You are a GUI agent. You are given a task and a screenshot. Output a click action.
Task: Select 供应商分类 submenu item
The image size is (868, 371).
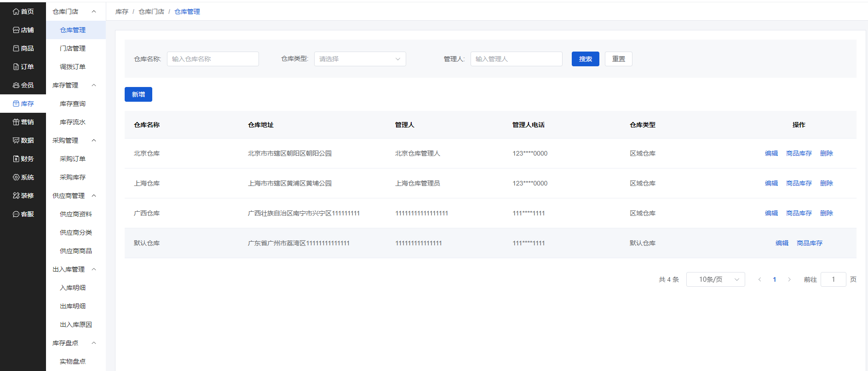click(76, 232)
